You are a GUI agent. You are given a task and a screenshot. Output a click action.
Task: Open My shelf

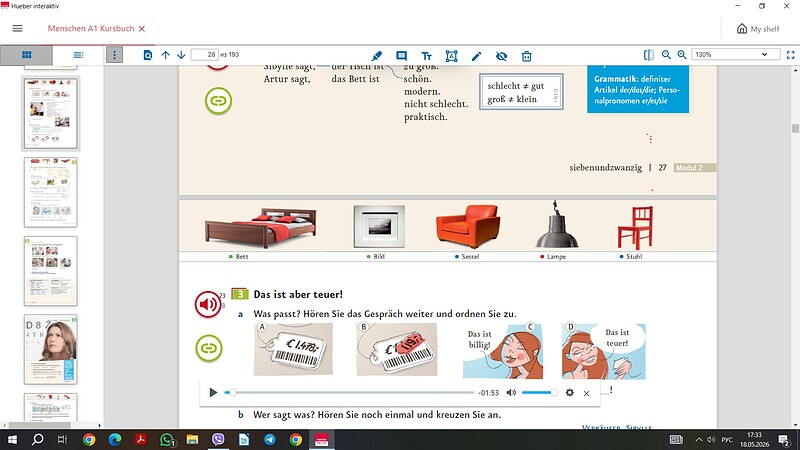[x=758, y=29]
